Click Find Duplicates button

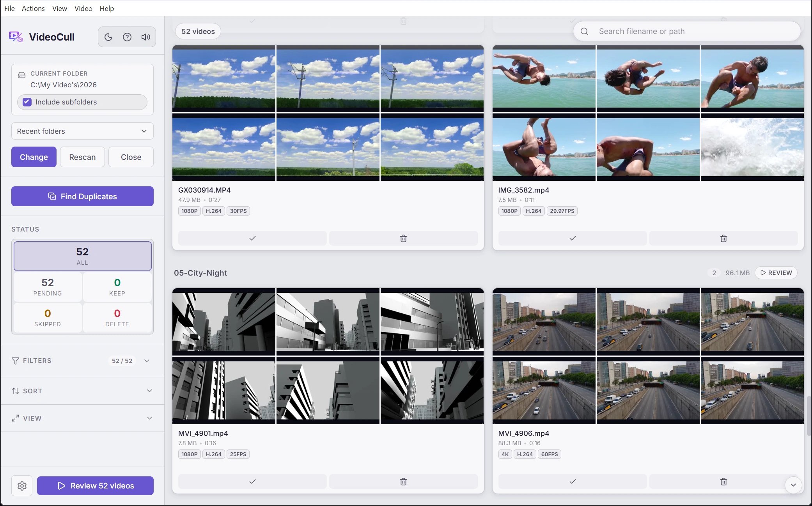pos(82,196)
